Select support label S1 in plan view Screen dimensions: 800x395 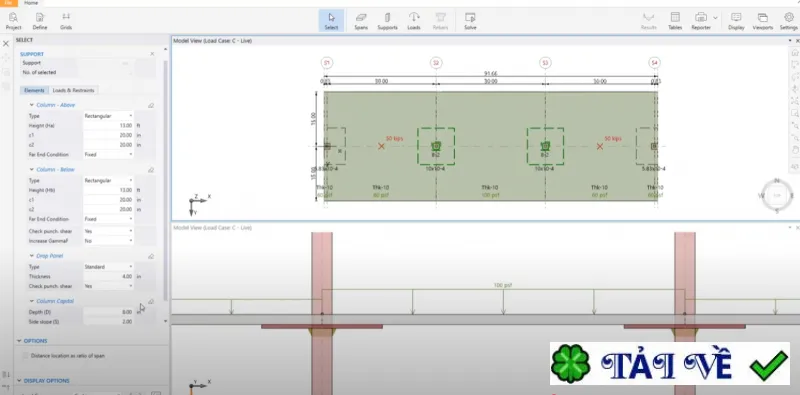[327, 63]
